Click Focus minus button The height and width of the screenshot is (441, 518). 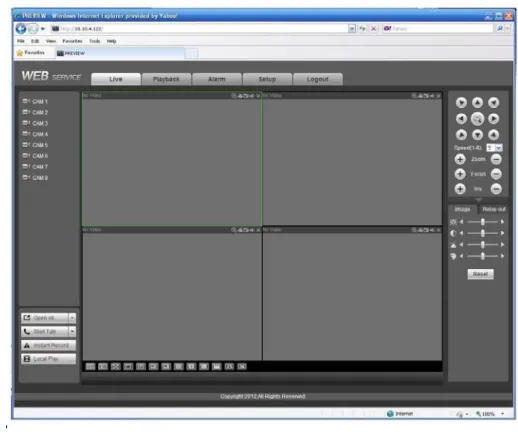coord(496,174)
